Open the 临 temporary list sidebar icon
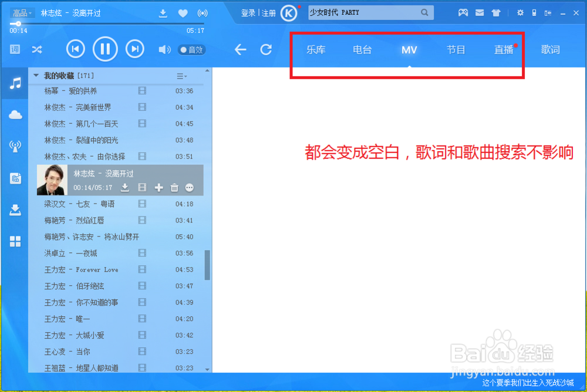Viewport: 587px width, 392px height. pos(15,178)
